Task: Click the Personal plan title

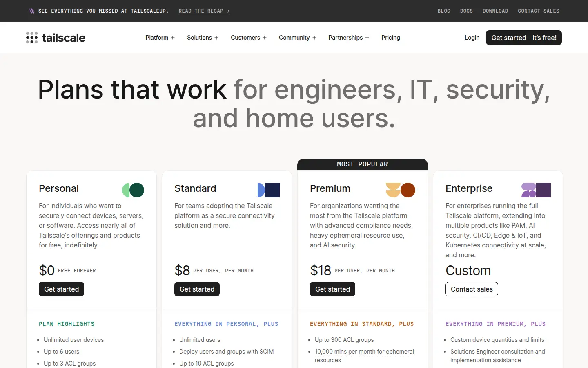Action: 59,188
